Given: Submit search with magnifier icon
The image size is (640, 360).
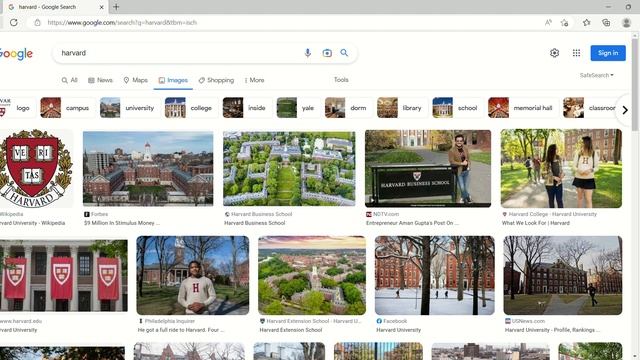Looking at the screenshot, I should 344,53.
